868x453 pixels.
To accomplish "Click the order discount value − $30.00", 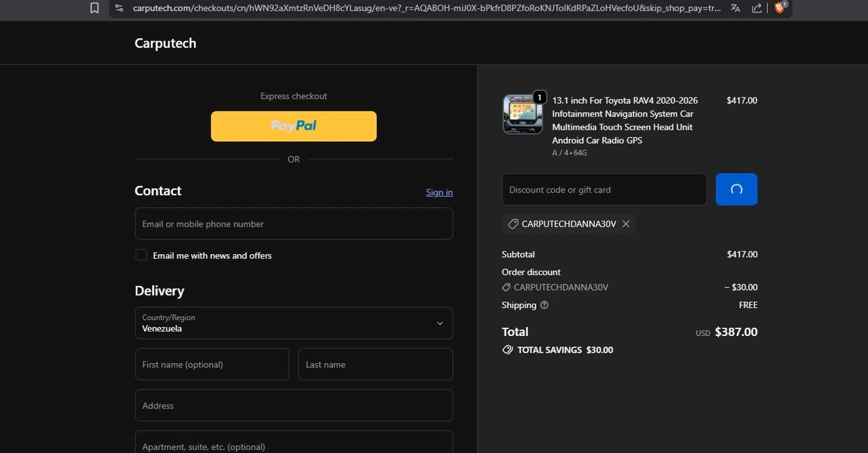I will click(741, 287).
